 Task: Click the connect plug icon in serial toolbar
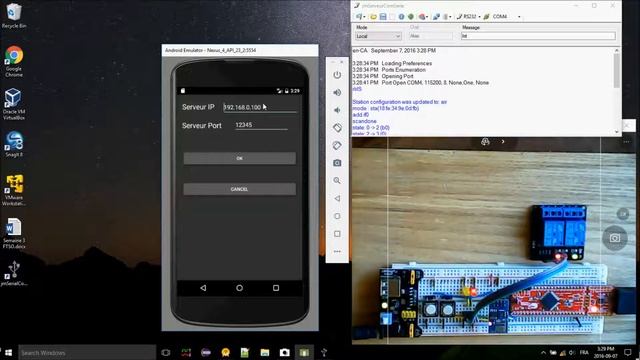(436, 17)
